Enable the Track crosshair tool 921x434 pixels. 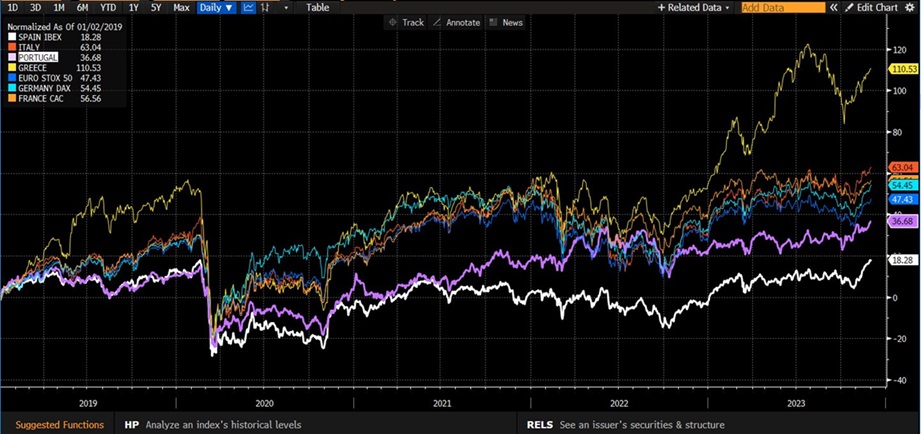pos(406,22)
